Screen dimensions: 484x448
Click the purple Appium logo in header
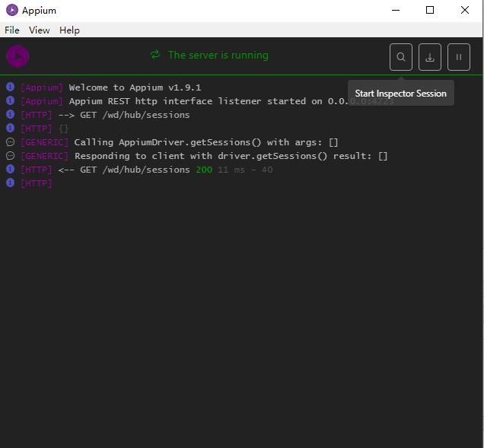[18, 56]
